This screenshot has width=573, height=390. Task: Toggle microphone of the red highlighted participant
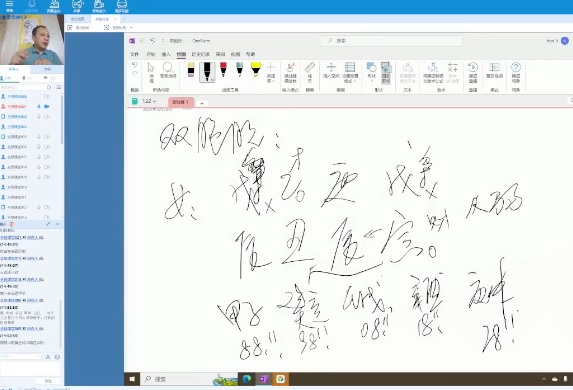tap(39, 106)
